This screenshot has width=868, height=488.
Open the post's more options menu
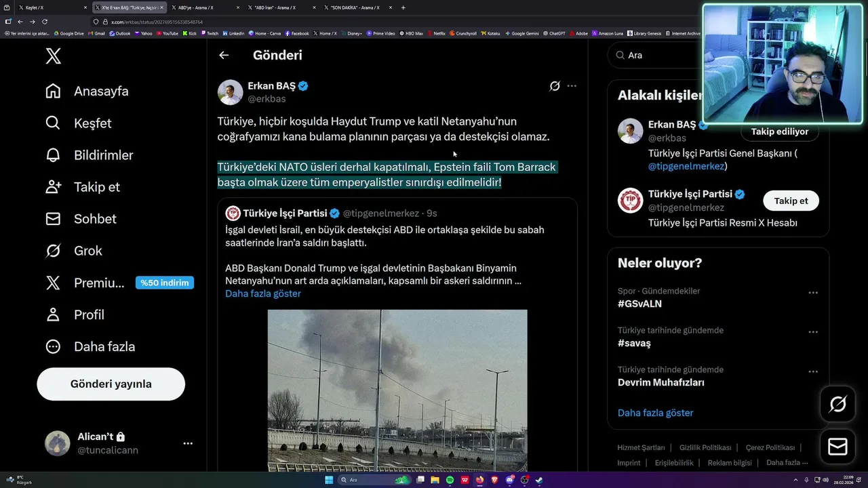[572, 86]
